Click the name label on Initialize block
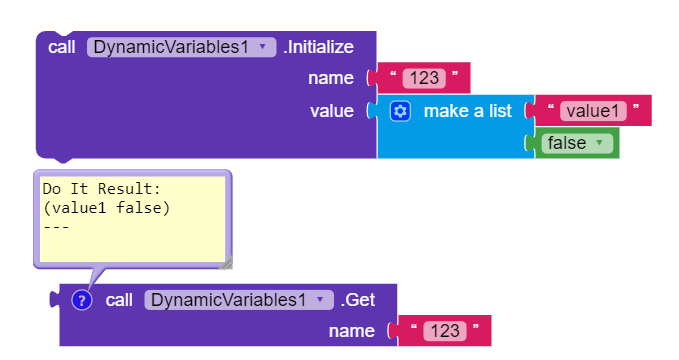Viewport: 679px width, 360px height. [331, 78]
